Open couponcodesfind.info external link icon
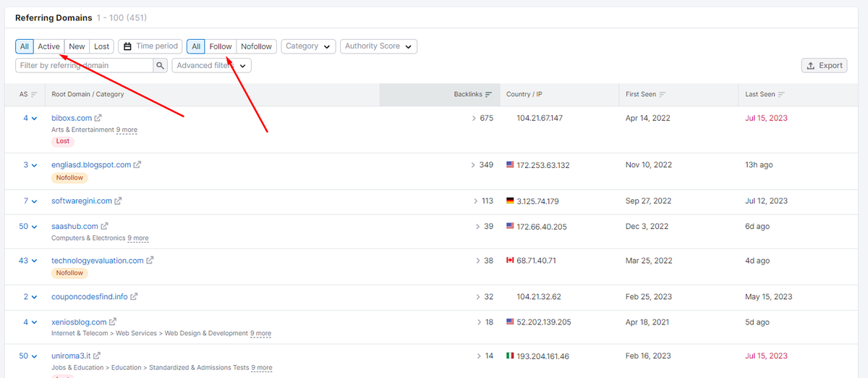This screenshot has width=868, height=378. (x=134, y=297)
